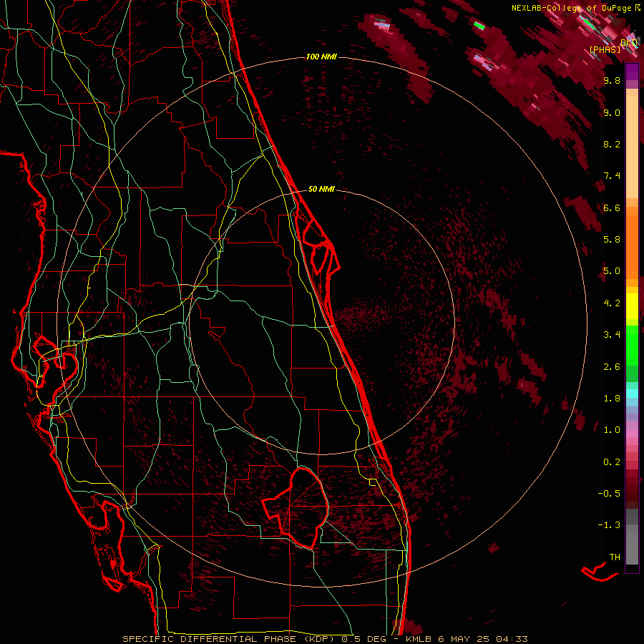Click the cyan segment of the color bar
The width and height of the screenshot is (644, 644).
pyautogui.click(x=632, y=394)
